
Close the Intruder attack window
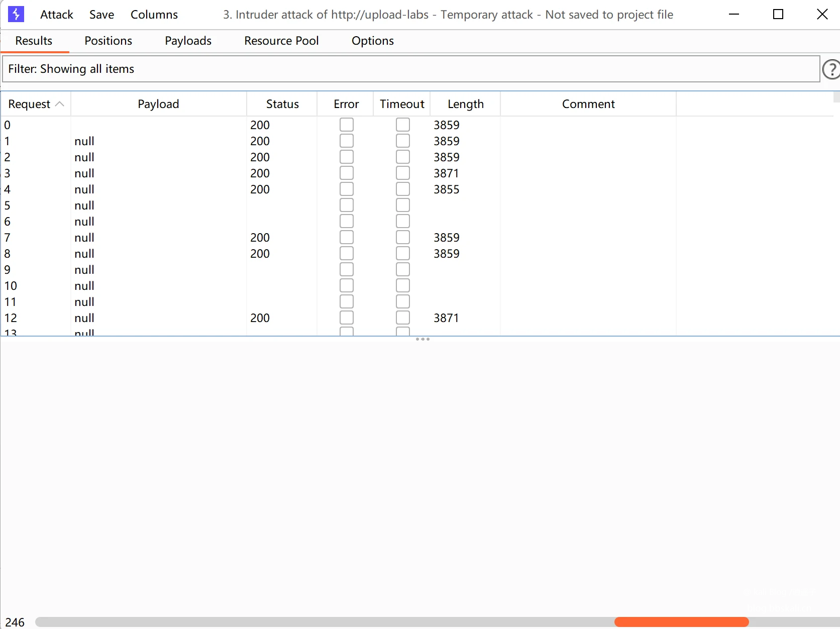coord(822,14)
